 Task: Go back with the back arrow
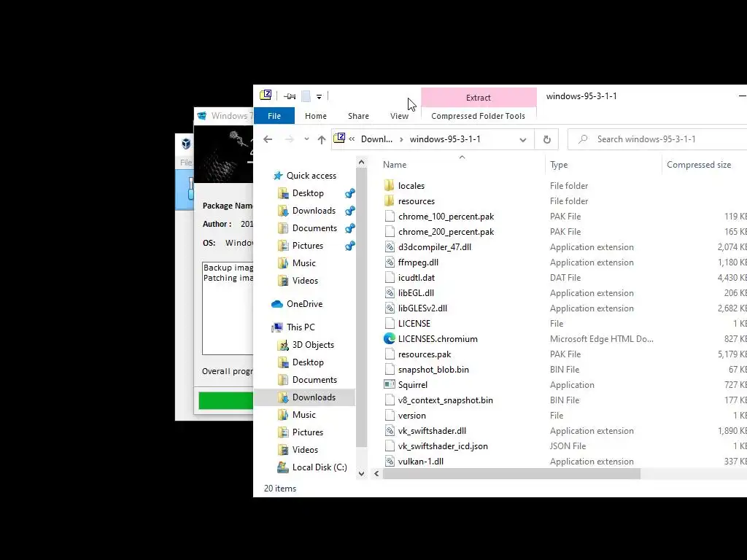pyautogui.click(x=268, y=139)
